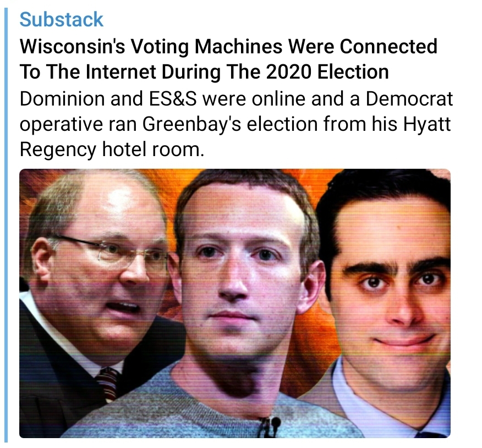Image resolution: width=482 pixels, height=448 pixels.
Task: Click the headline line mentioning 2020 Election
Action: pos(205,72)
